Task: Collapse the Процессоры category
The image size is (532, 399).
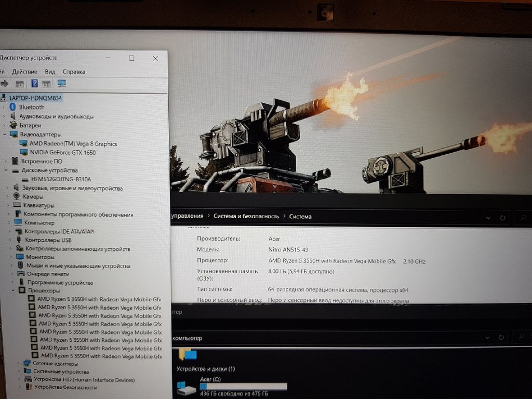Action: [14, 291]
